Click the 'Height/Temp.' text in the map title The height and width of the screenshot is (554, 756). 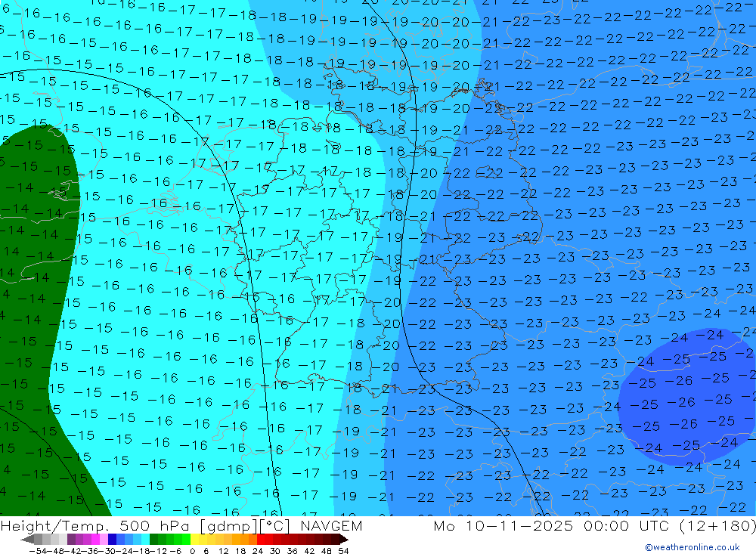coord(57,526)
